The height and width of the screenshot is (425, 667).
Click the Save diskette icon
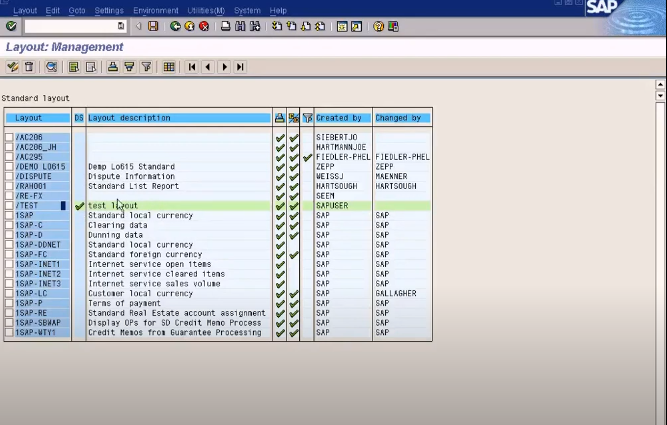click(x=153, y=26)
